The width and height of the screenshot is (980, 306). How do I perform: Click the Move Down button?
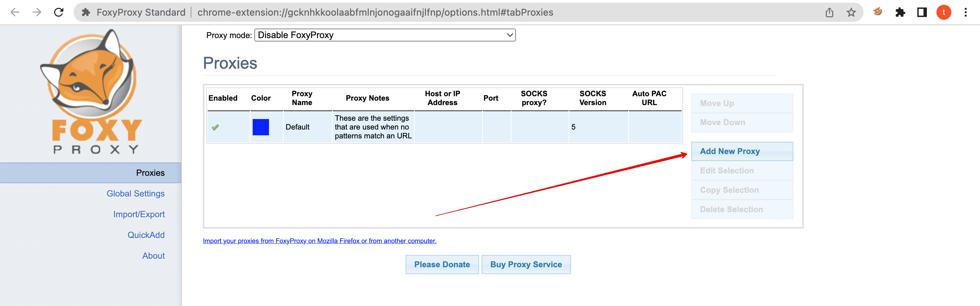(742, 122)
